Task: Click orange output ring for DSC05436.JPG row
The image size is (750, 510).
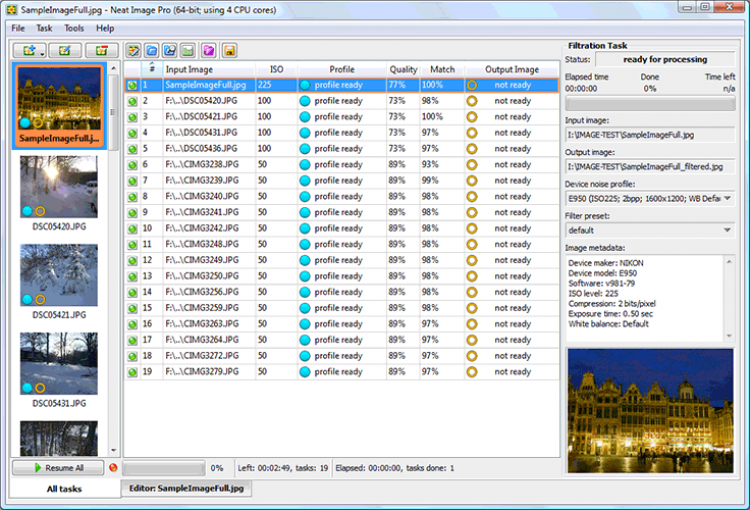Action: tap(472, 149)
